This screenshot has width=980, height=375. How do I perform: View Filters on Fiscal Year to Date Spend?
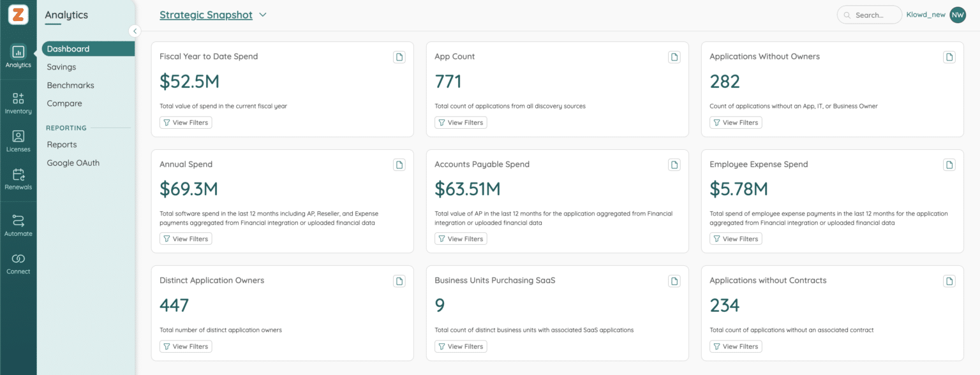pyautogui.click(x=186, y=122)
